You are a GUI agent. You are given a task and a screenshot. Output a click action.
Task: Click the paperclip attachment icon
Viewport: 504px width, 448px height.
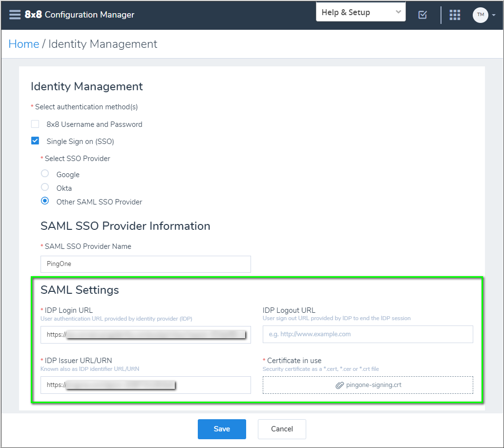tap(340, 385)
